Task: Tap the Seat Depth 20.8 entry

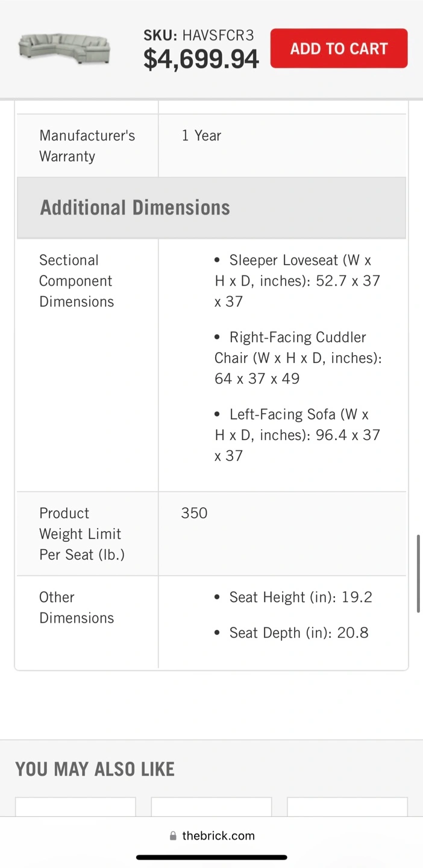Action: (292, 633)
